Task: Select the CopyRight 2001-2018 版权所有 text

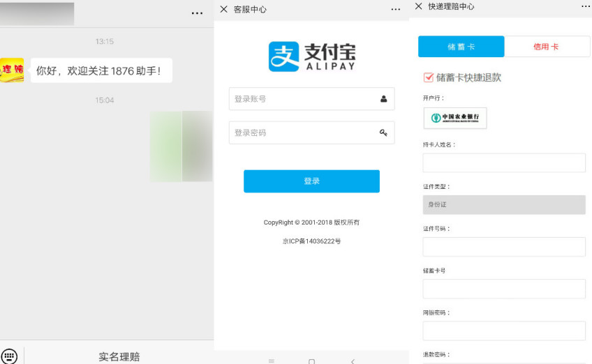Action: (x=311, y=222)
